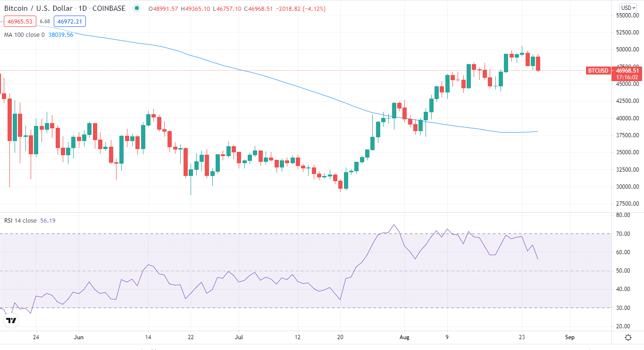Screen dimensions: 644x350
Task: Click the TradingView logo
Action: [11, 320]
